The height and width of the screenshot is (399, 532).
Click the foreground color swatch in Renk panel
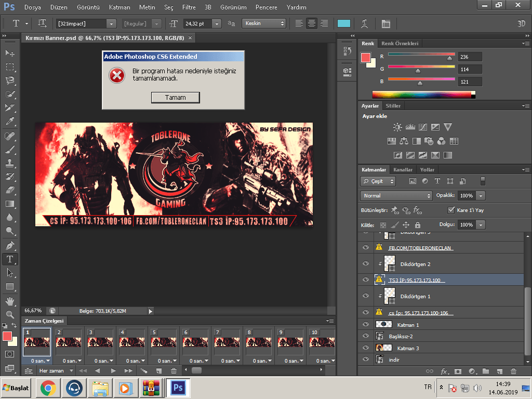tap(365, 57)
